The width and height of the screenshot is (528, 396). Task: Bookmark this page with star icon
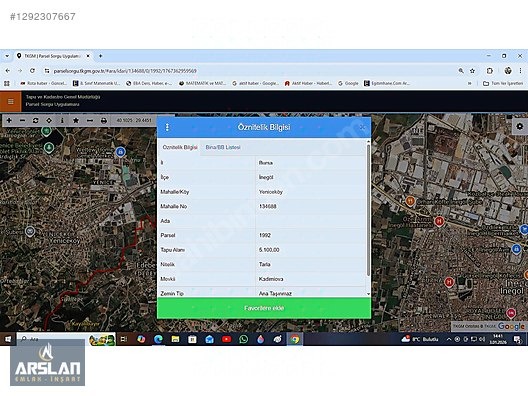click(472, 71)
